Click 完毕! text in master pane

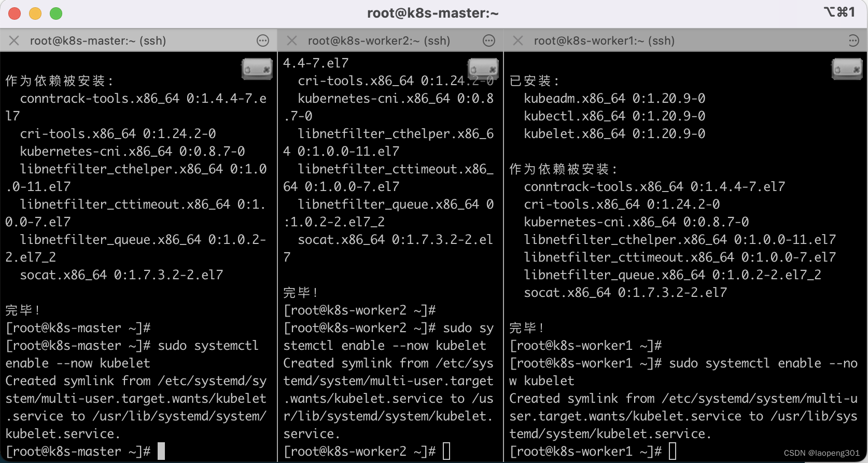(22, 310)
